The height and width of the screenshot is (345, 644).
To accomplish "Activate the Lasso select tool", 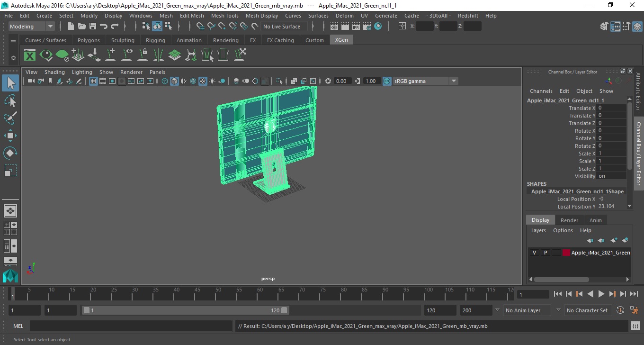I will pyautogui.click(x=10, y=100).
